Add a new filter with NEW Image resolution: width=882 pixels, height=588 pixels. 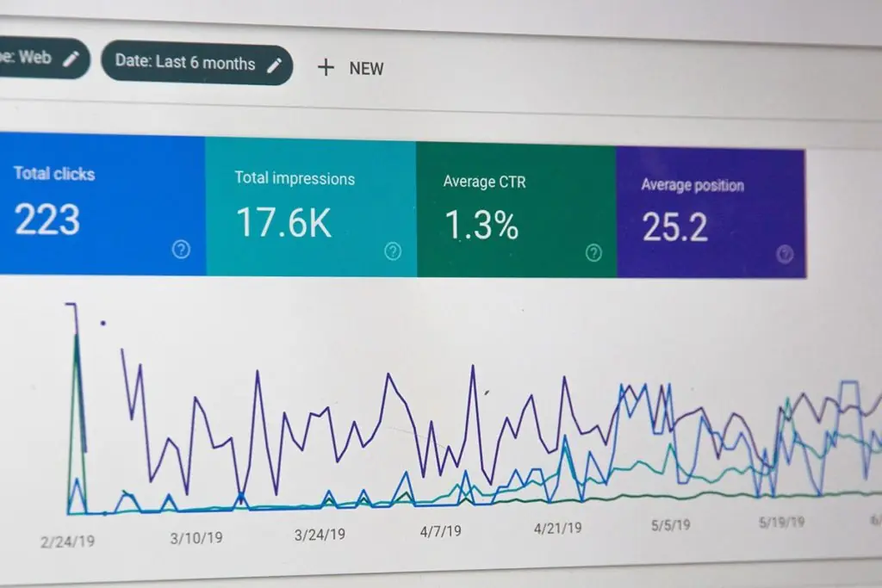365,69
